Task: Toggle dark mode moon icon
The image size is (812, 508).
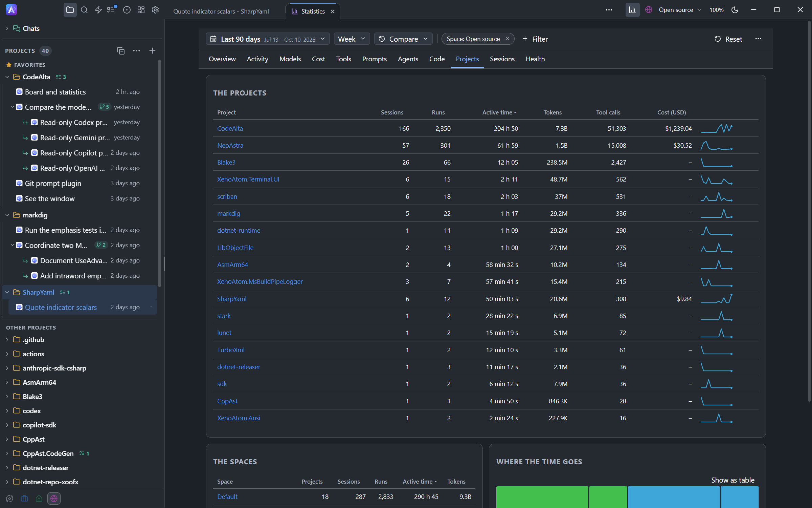Action: (735, 10)
